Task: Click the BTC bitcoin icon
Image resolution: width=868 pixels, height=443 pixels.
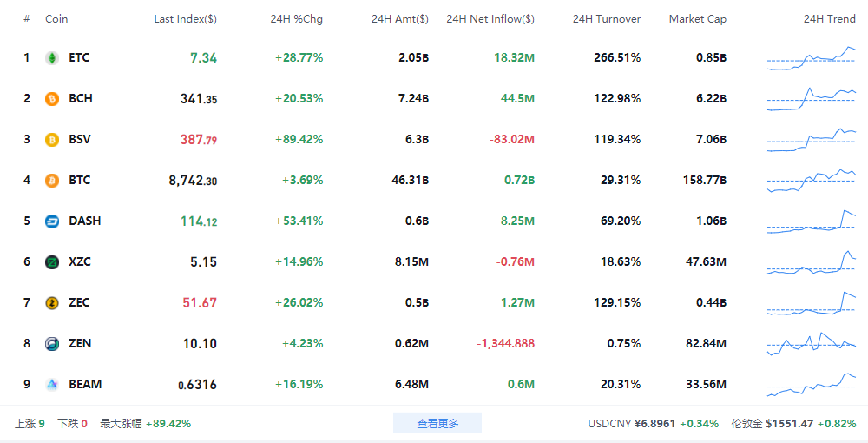Action: pyautogui.click(x=52, y=181)
